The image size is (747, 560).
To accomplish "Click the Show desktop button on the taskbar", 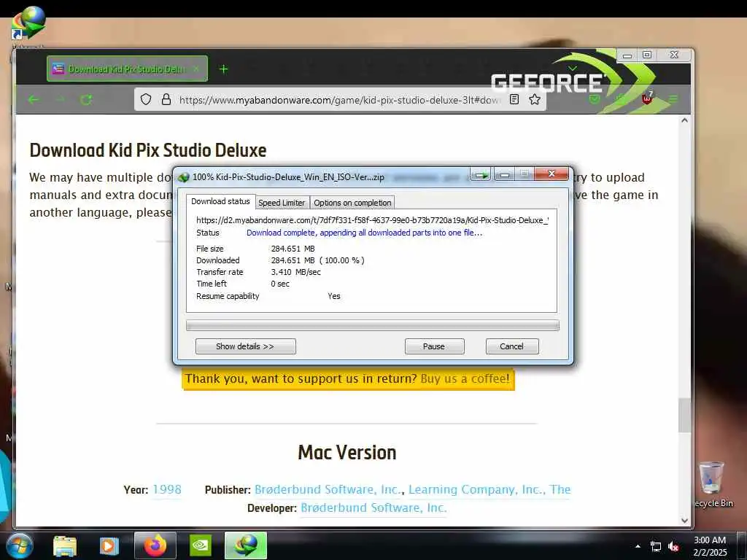I will pos(743,545).
